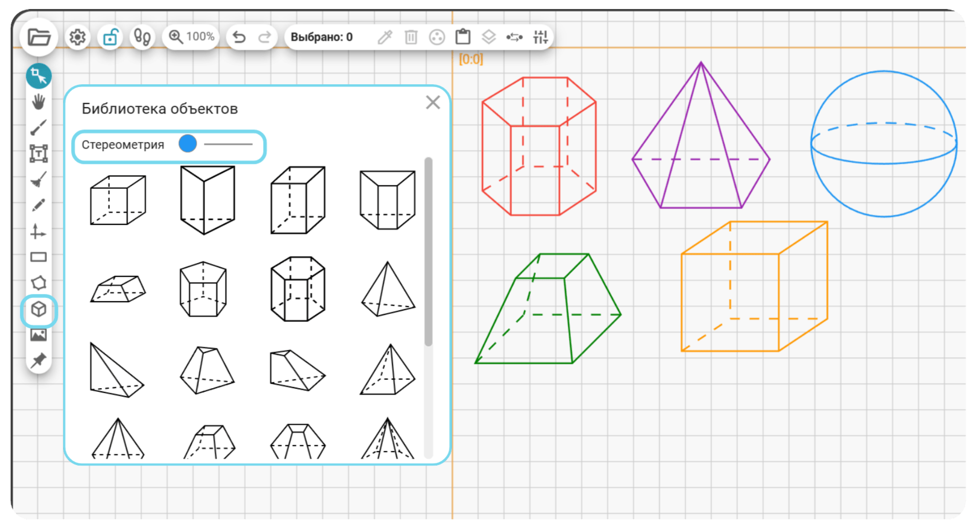The width and height of the screenshot is (980, 527).
Task: Select the polygon shape tool
Action: point(39,283)
